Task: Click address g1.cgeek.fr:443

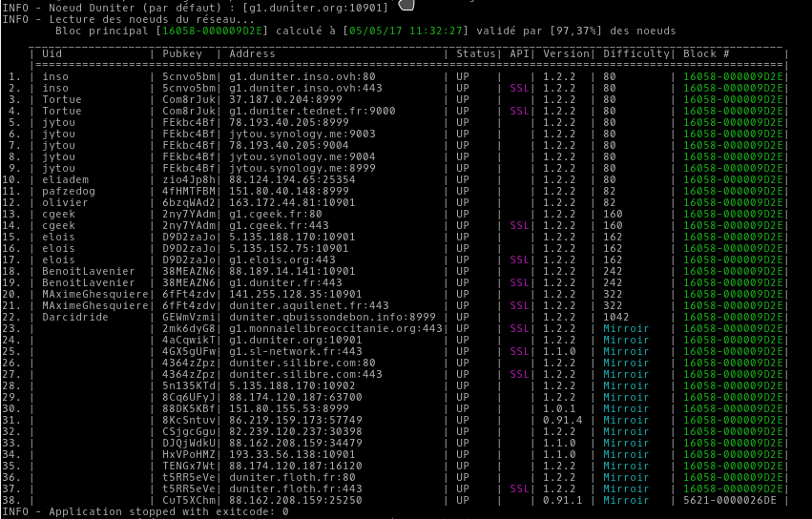Action: click(279, 225)
